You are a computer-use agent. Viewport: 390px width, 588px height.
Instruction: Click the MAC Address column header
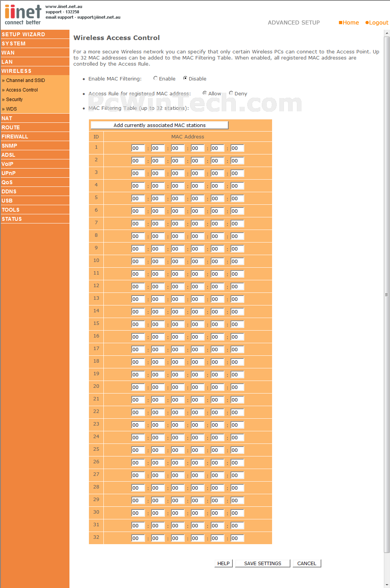(x=188, y=137)
